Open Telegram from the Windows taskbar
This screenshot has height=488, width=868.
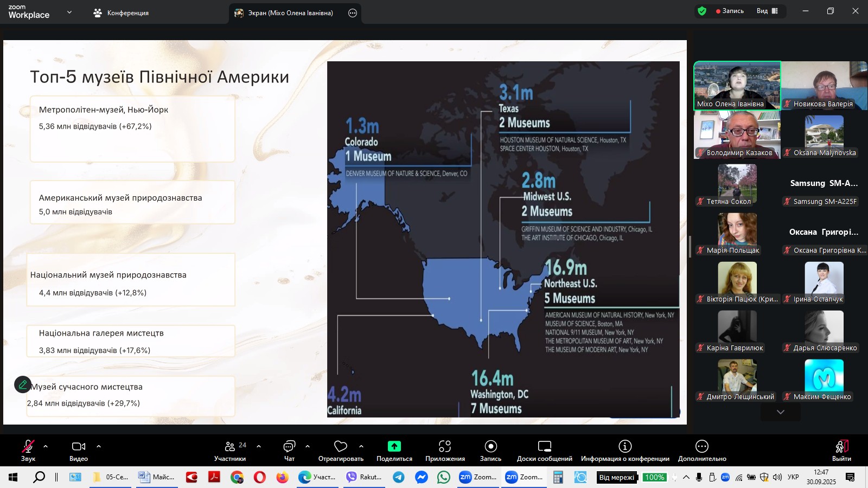point(399,477)
